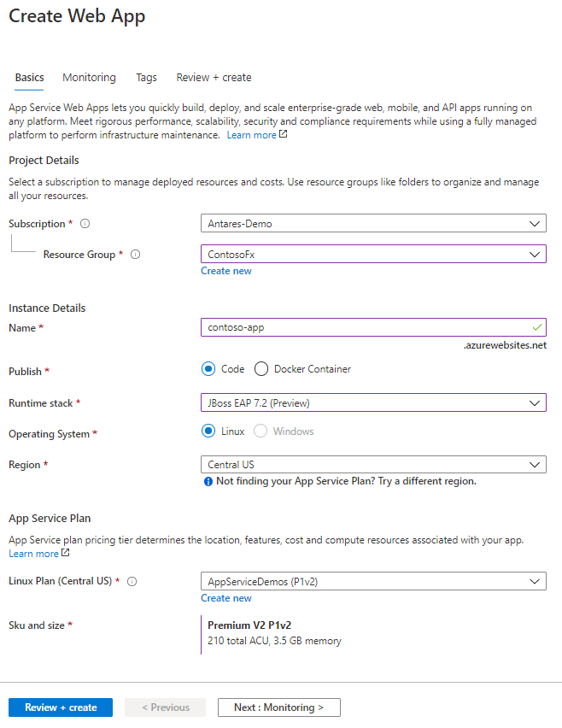Click the Linux Plan info icon
Screen dimensions: 562x728
pos(132,582)
